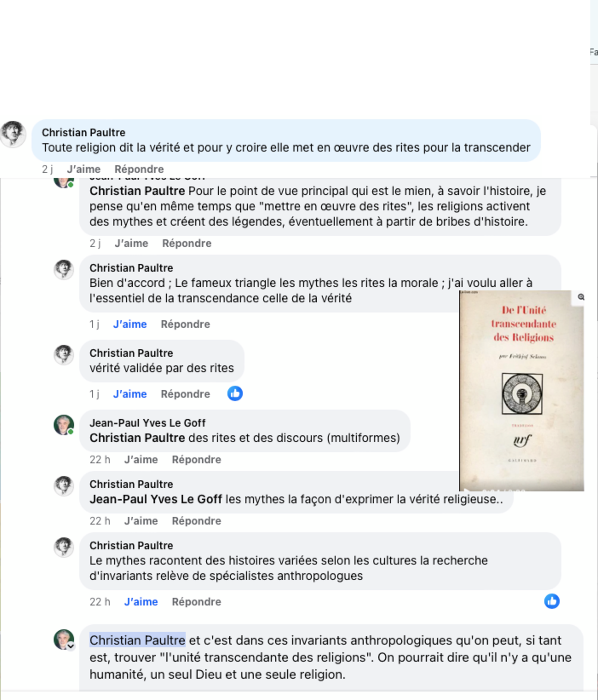The image size is (598, 700).
Task: Toggle J'aime under the anthropologues comment
Action: pyautogui.click(x=141, y=602)
